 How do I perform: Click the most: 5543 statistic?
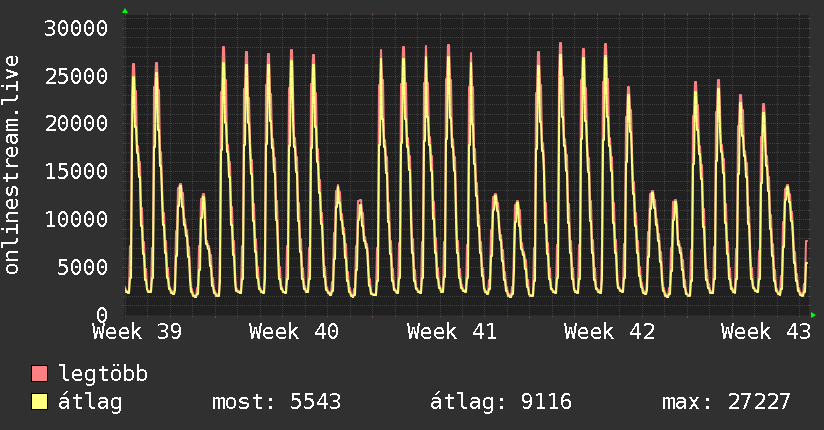pyautogui.click(x=276, y=402)
